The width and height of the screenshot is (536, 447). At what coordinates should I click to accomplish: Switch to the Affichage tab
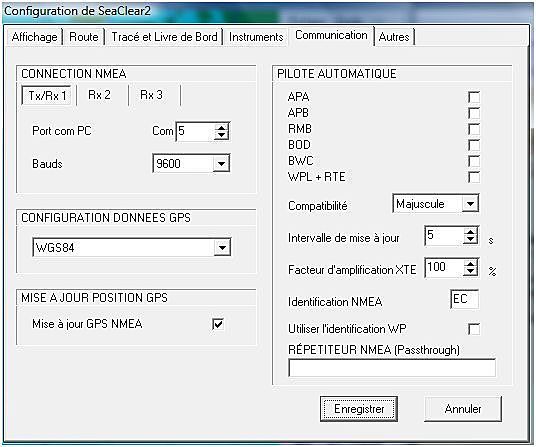(x=35, y=37)
